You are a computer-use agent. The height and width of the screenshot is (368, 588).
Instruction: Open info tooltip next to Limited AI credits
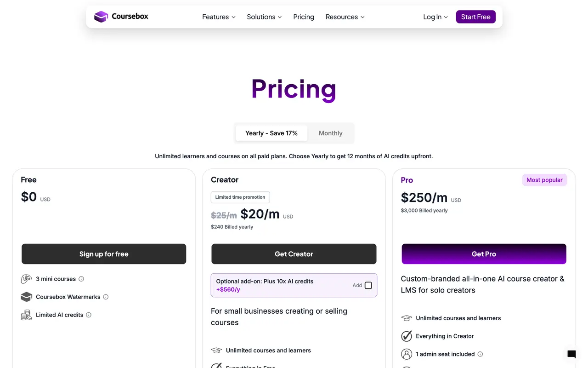point(89,315)
